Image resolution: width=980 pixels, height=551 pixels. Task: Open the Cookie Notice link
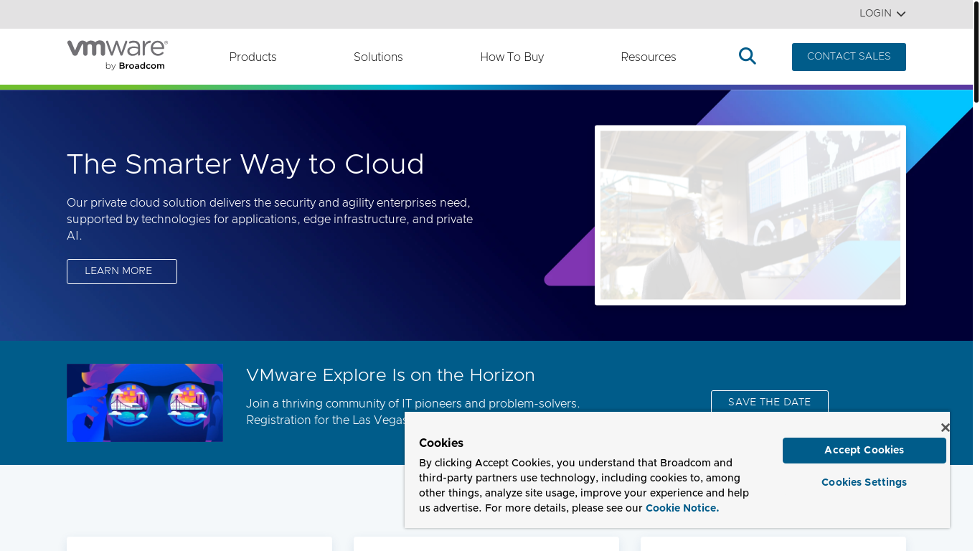(x=682, y=508)
